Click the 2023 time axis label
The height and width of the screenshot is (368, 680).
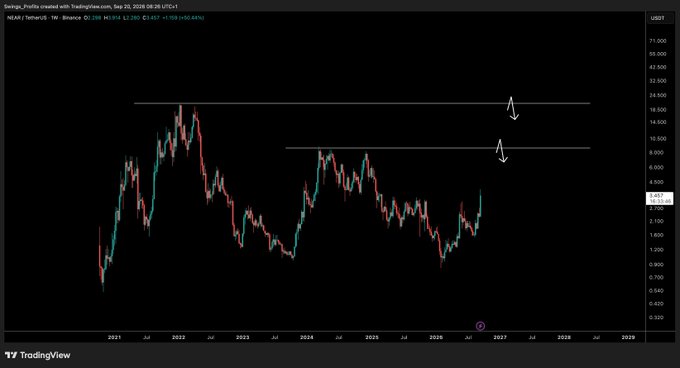point(243,337)
